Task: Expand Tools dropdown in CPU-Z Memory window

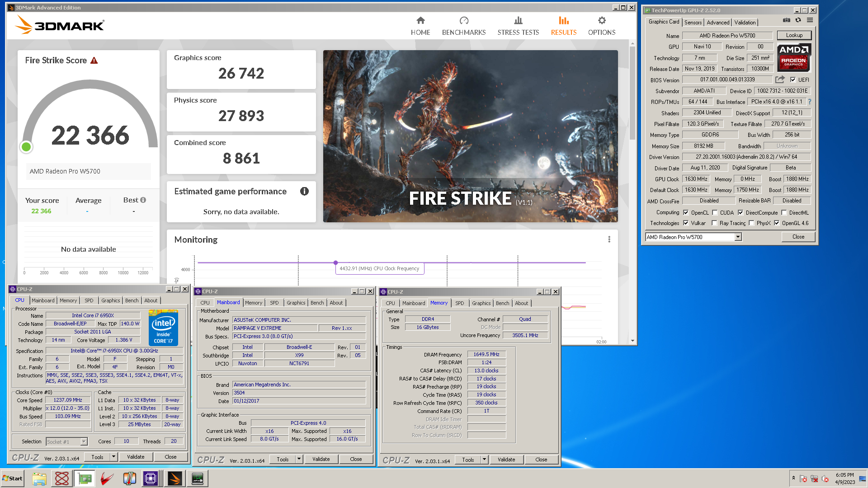Action: [x=484, y=460]
